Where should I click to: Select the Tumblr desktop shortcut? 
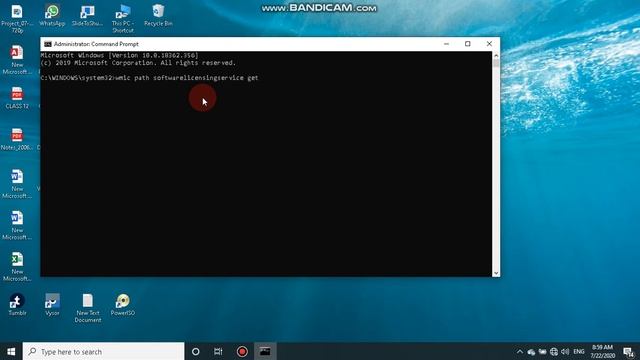(17, 304)
